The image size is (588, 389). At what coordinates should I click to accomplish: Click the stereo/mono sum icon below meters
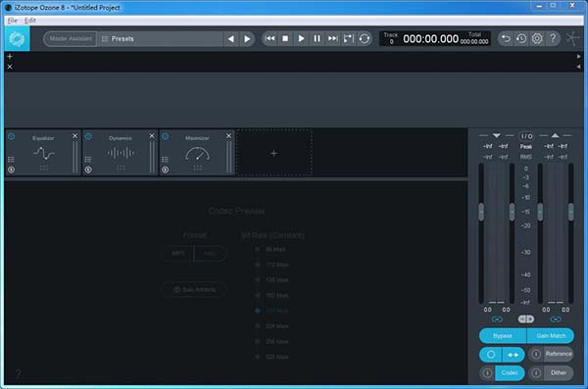coord(525,318)
